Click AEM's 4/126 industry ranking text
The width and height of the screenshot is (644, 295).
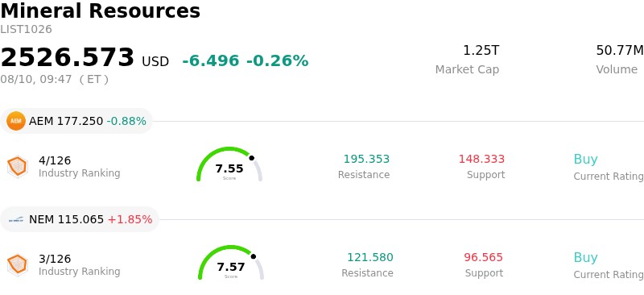(x=55, y=160)
